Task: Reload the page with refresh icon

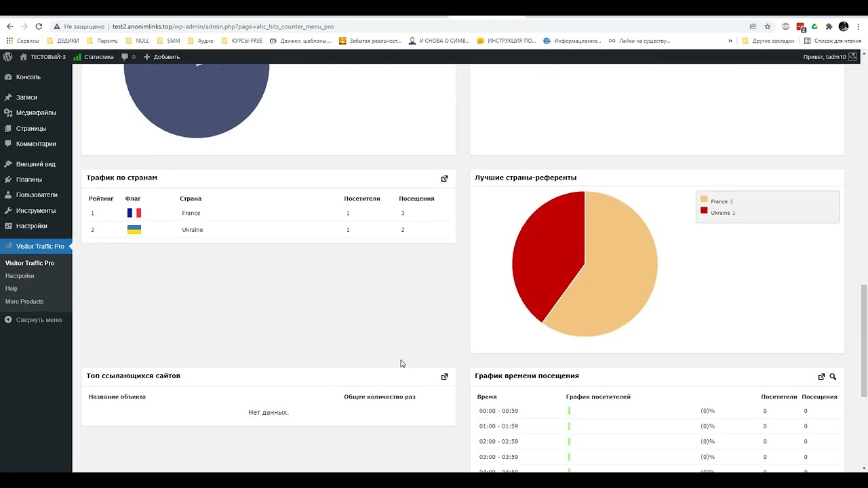Action: (39, 26)
